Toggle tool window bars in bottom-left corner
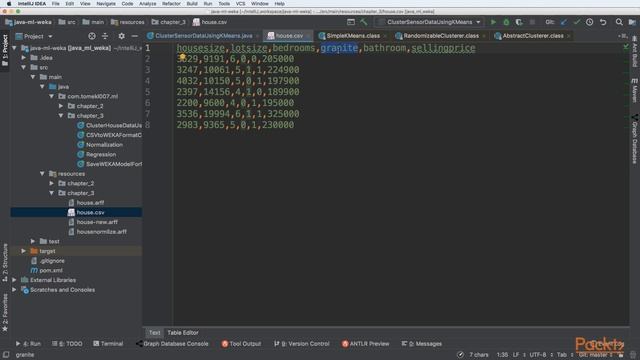Viewport: 640px width, 360px height. coord(5,355)
